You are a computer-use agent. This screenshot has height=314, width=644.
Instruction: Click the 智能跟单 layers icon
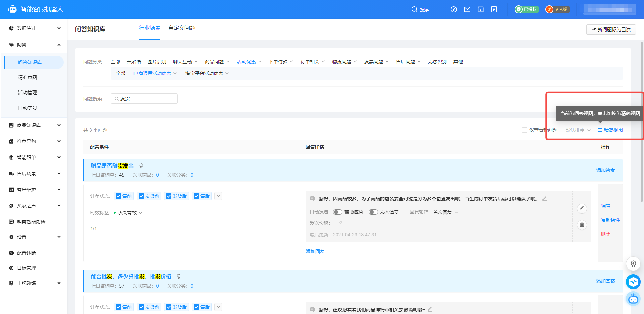pyautogui.click(x=11, y=158)
